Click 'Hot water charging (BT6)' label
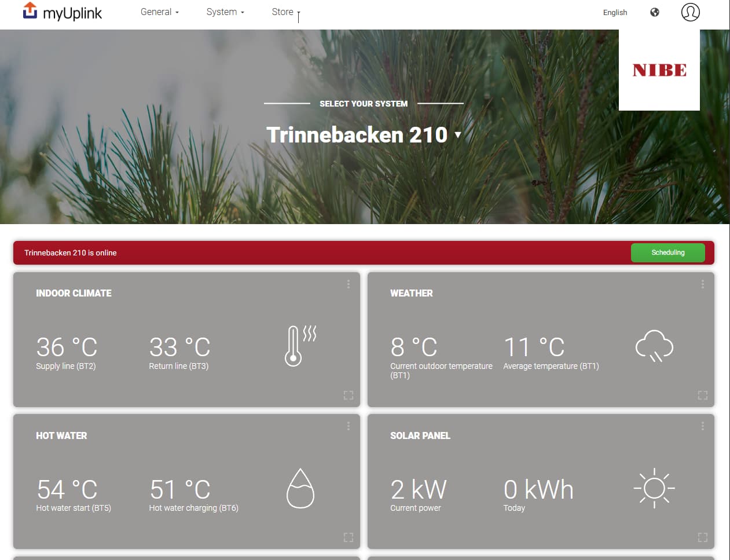730x560 pixels. pos(193,508)
